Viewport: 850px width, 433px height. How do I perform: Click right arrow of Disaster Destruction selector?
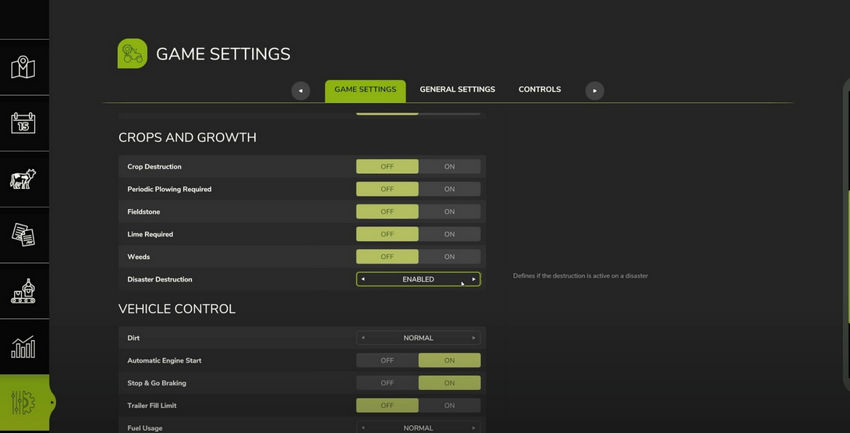(x=474, y=279)
